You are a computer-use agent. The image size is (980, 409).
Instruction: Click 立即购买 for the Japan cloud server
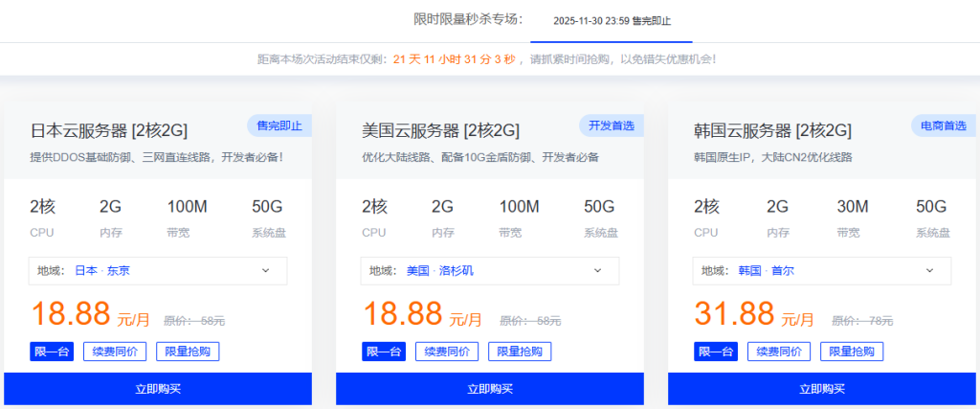tap(158, 389)
